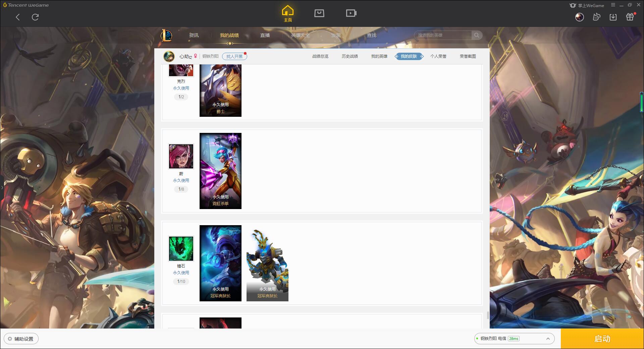
Task: Open the 资讯 nav item
Action: [x=194, y=35]
